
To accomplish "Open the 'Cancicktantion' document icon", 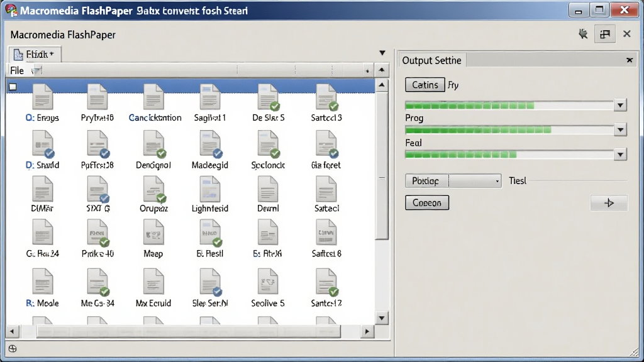I will [153, 97].
